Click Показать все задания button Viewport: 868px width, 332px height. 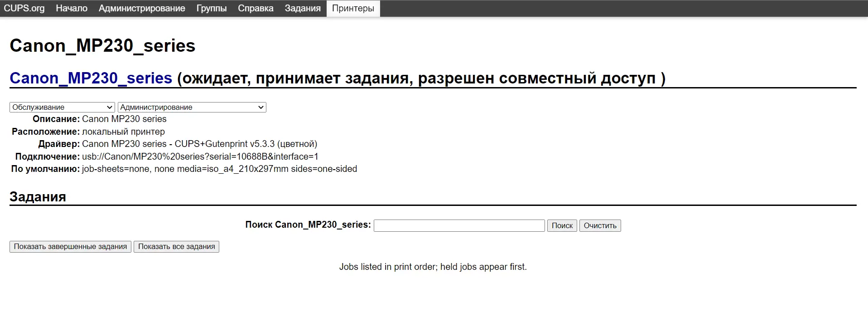(176, 246)
